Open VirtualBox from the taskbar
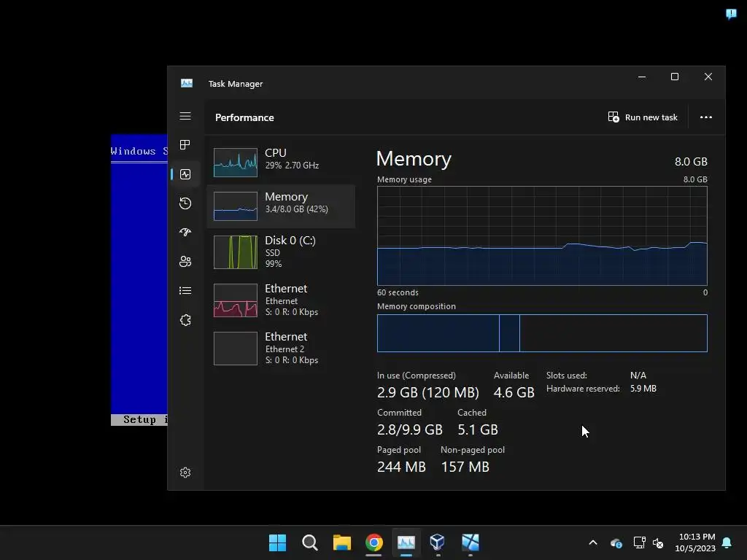747x560 pixels. point(438,542)
